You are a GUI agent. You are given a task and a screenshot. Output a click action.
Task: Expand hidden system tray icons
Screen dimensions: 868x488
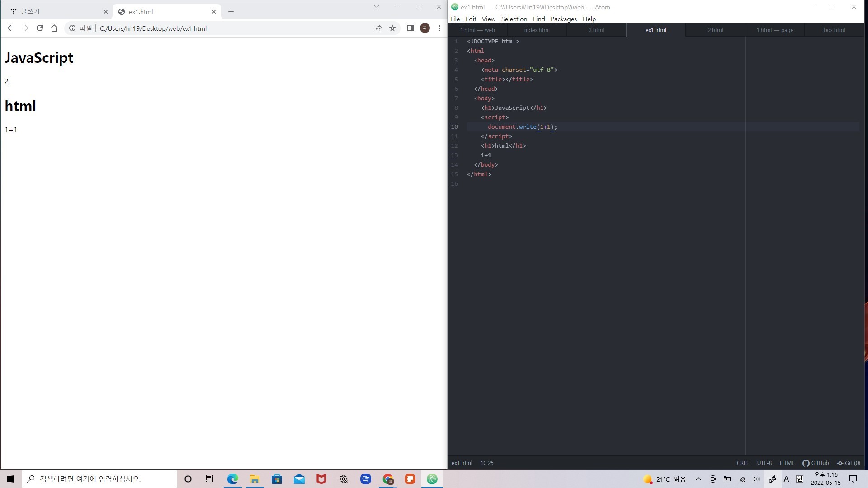coord(698,479)
